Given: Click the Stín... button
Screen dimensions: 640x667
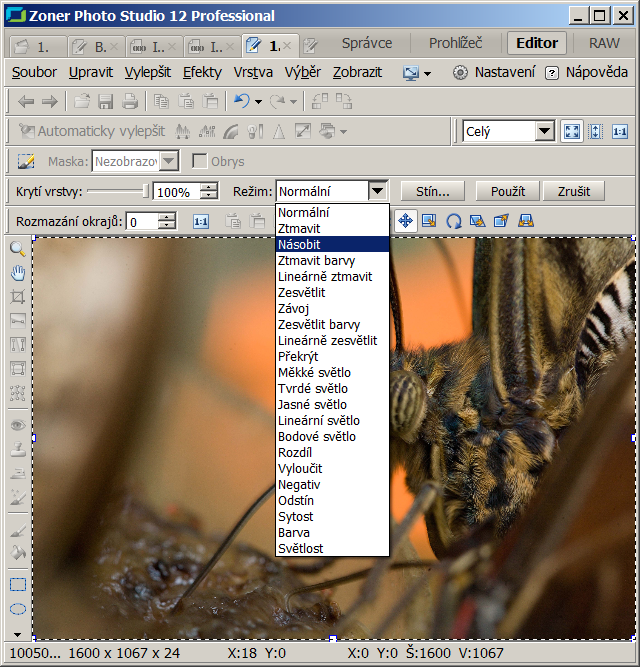Looking at the screenshot, I should click(433, 191).
